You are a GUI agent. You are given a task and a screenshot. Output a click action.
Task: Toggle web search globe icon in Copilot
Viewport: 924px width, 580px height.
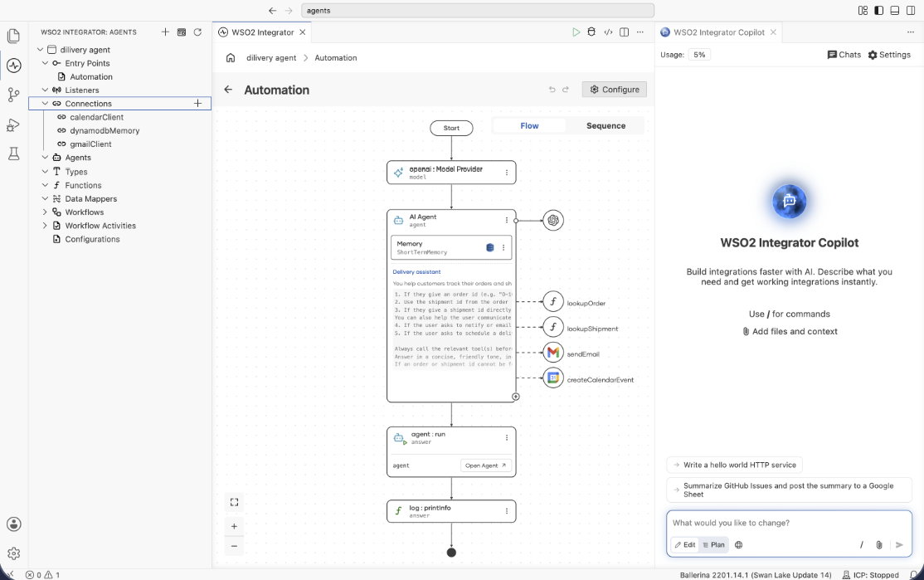738,544
